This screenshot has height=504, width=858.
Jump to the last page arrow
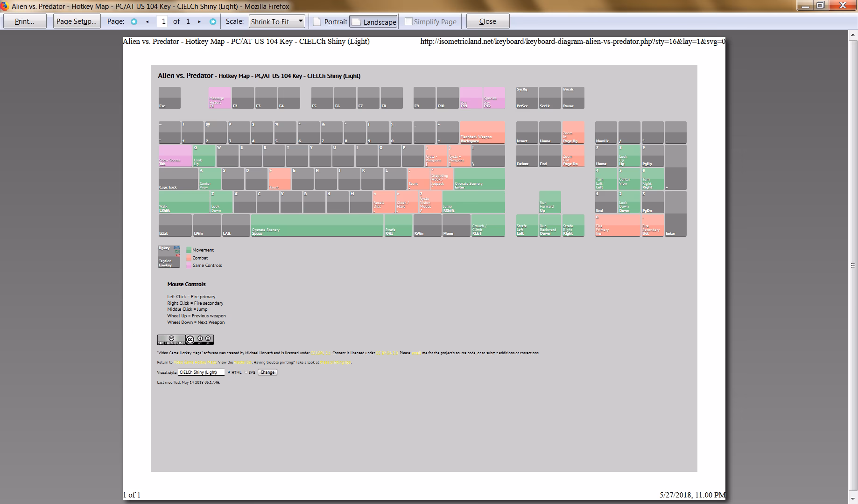click(x=213, y=21)
